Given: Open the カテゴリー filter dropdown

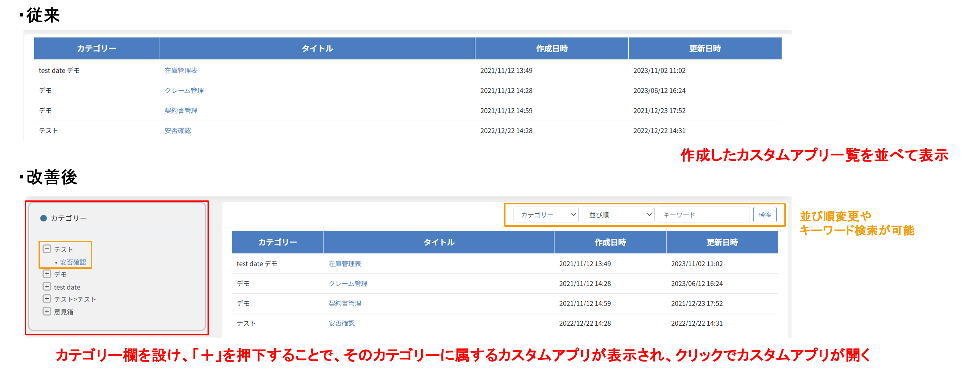Looking at the screenshot, I should [x=545, y=215].
